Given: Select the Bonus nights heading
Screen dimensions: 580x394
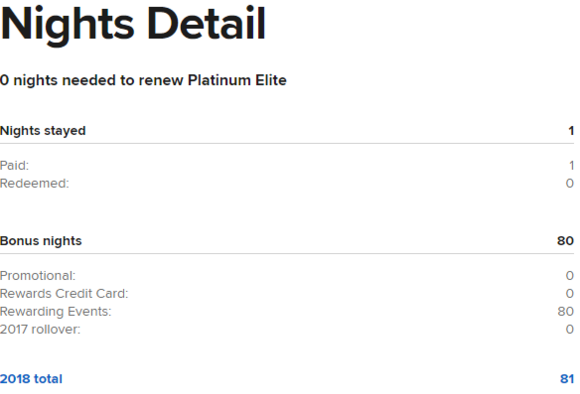Looking at the screenshot, I should [x=41, y=241].
